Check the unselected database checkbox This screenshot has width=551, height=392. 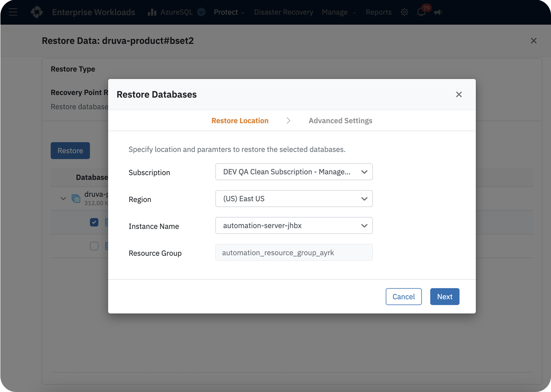94,246
